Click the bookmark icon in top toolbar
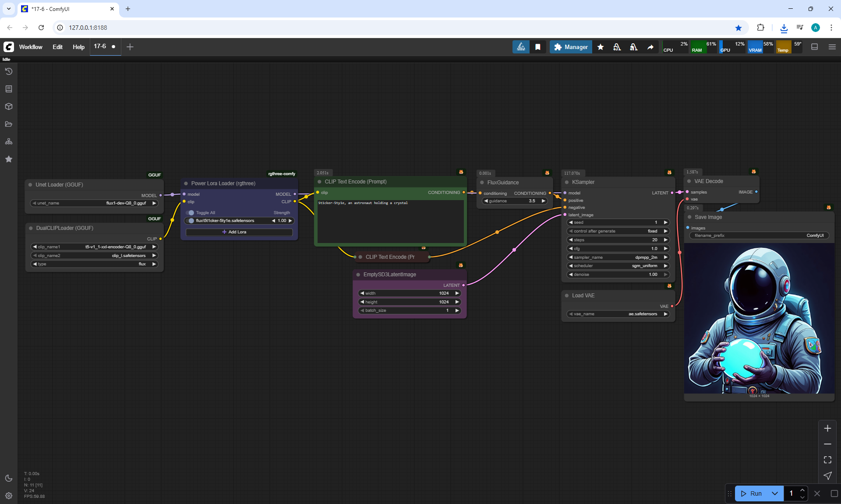Viewport: 841px width, 504px height. pyautogui.click(x=538, y=47)
